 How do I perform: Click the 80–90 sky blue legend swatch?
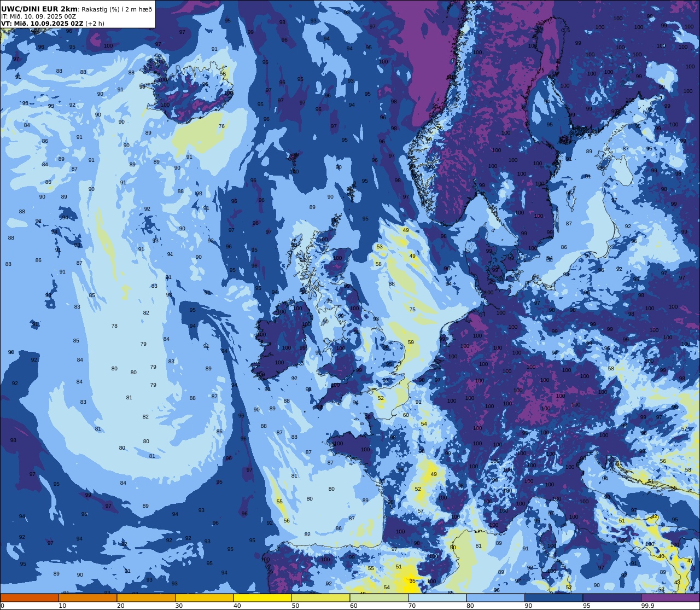click(x=495, y=597)
